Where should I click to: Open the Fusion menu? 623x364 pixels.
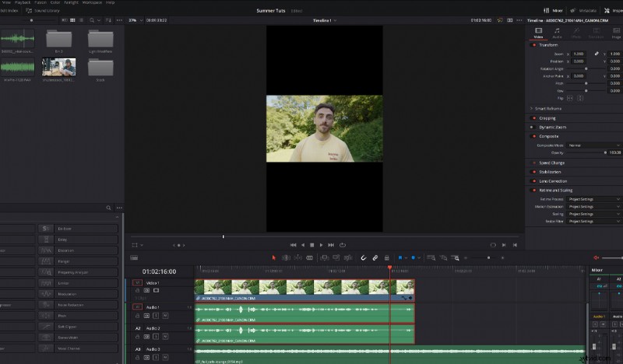pyautogui.click(x=40, y=2)
